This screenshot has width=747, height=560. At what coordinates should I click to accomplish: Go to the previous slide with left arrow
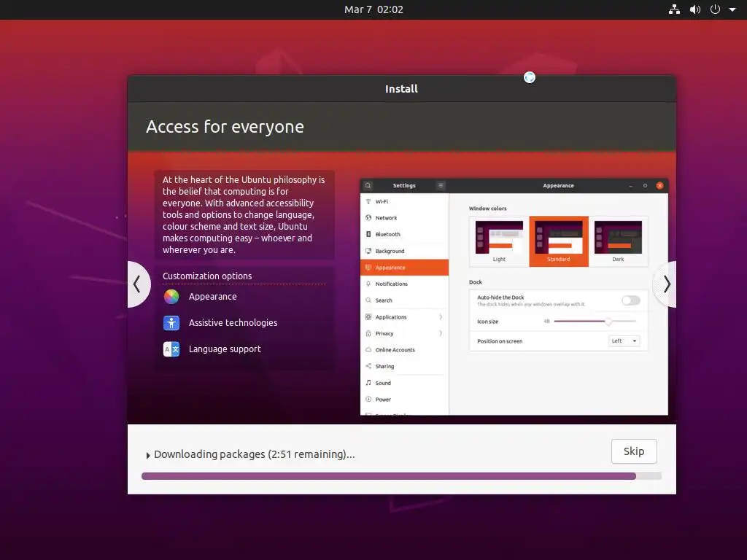coord(138,284)
